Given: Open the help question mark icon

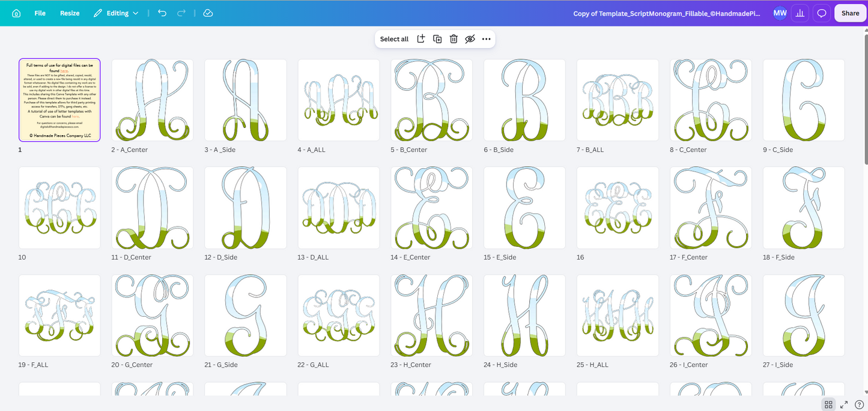Looking at the screenshot, I should 860,404.
